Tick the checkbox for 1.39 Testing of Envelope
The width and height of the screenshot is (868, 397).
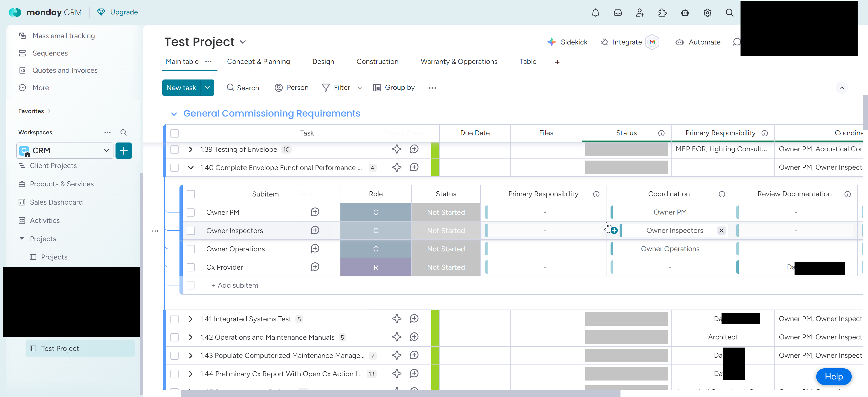coord(175,149)
